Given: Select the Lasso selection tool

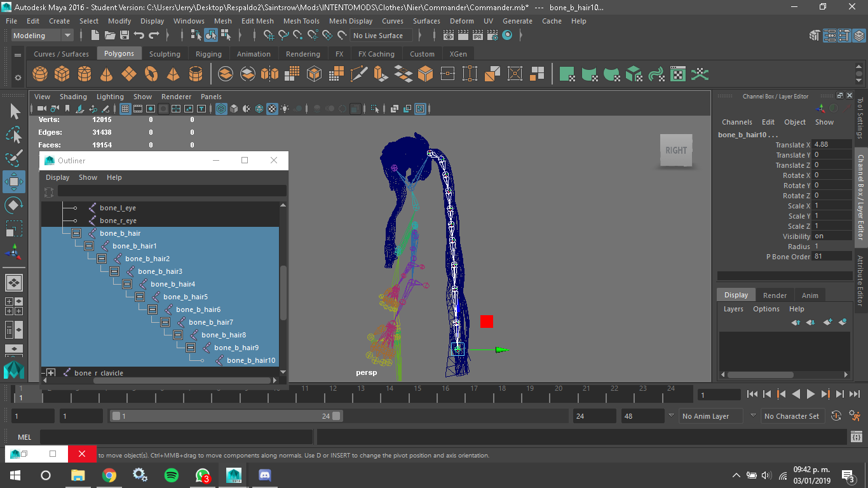Looking at the screenshot, I should click(14, 135).
